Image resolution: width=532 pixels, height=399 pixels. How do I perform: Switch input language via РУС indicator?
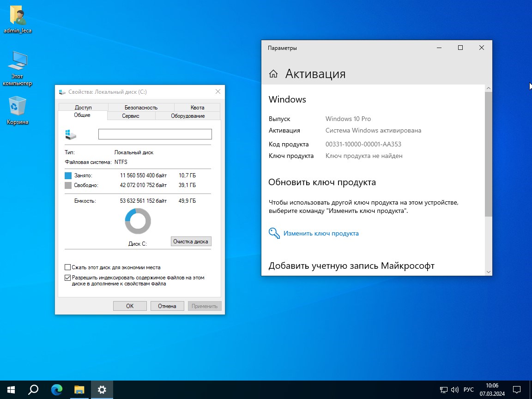pos(469,390)
